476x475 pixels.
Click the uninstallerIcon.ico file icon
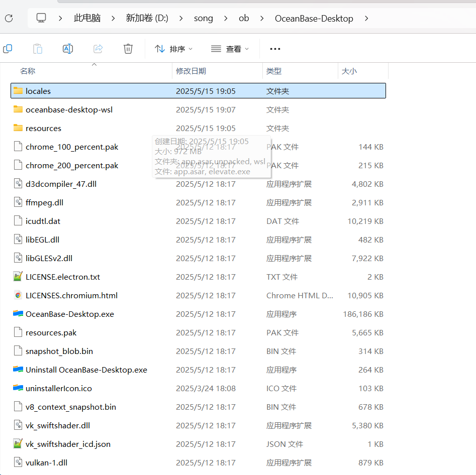[18, 388]
